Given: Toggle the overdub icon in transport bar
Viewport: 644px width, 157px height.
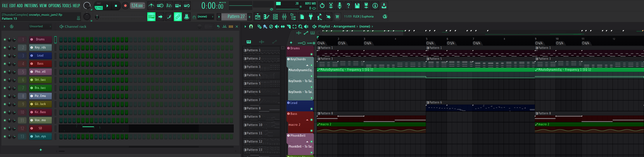Looking at the screenshot, I should click(178, 5).
